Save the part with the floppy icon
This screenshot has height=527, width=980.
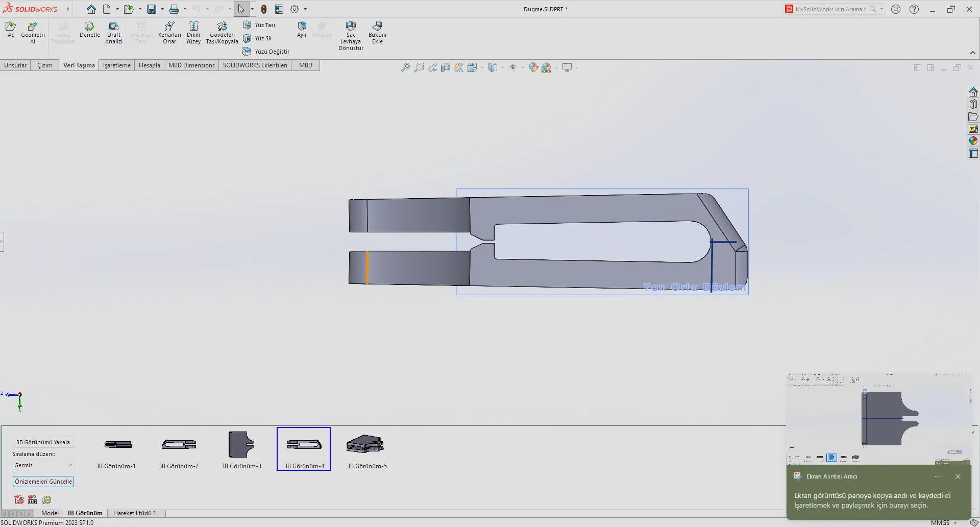(x=152, y=9)
